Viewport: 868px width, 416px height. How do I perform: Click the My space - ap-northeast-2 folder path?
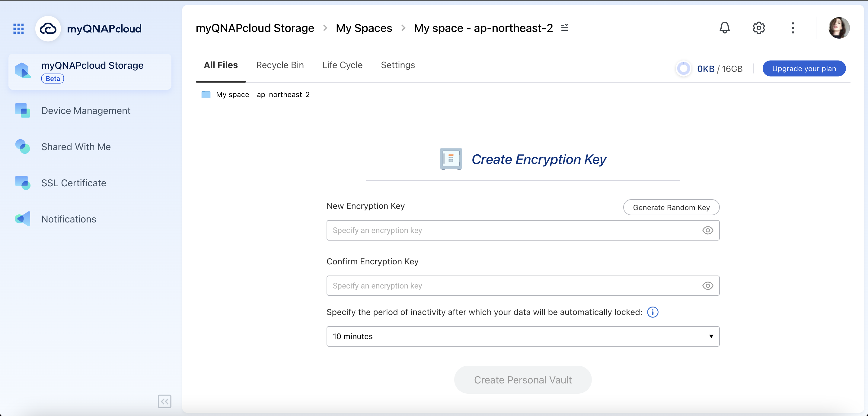[x=263, y=94]
